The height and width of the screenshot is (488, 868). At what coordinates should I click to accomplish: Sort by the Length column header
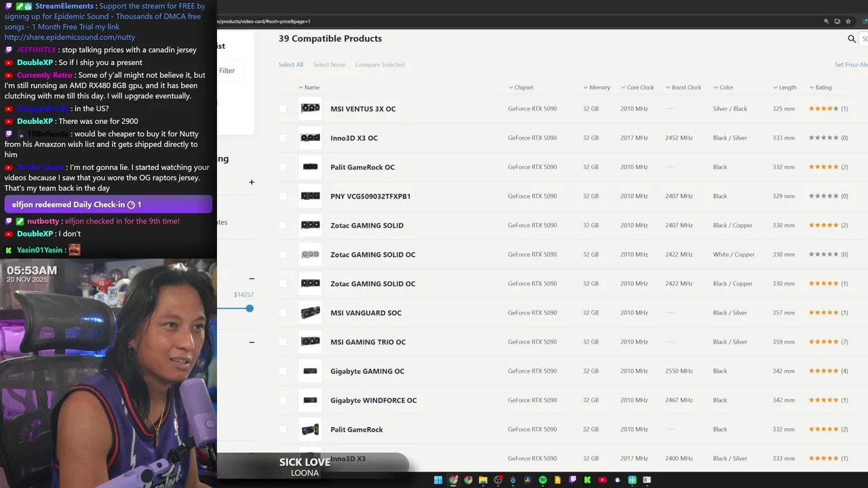(x=785, y=87)
